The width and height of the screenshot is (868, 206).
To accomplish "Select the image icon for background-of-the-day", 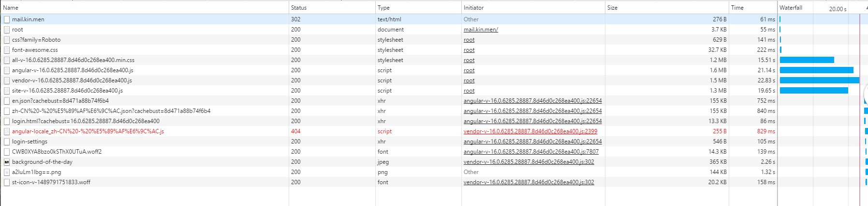I will pos(7,162).
